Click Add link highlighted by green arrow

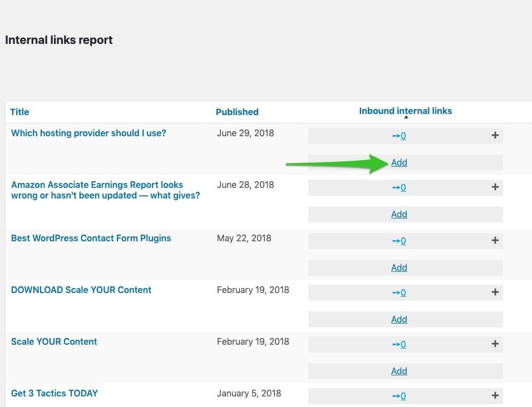click(x=399, y=163)
